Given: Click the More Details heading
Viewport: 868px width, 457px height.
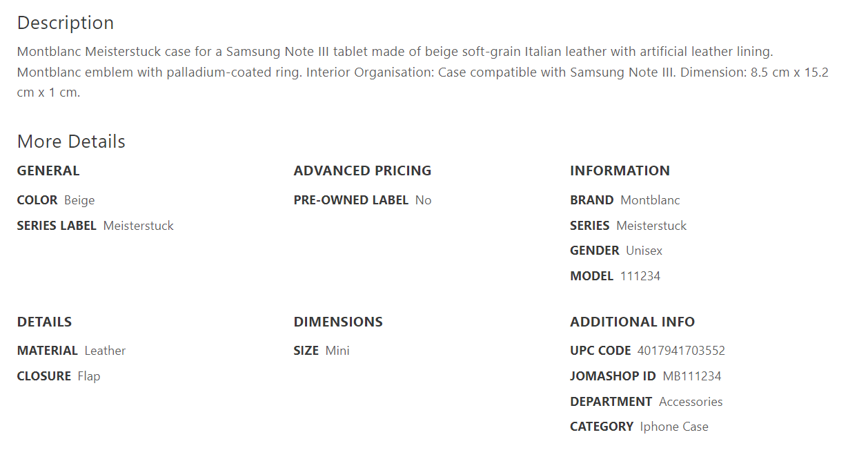Looking at the screenshot, I should pos(71,142).
